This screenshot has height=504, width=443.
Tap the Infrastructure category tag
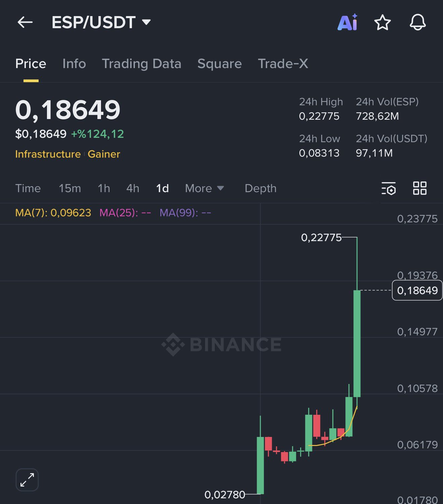click(x=48, y=154)
